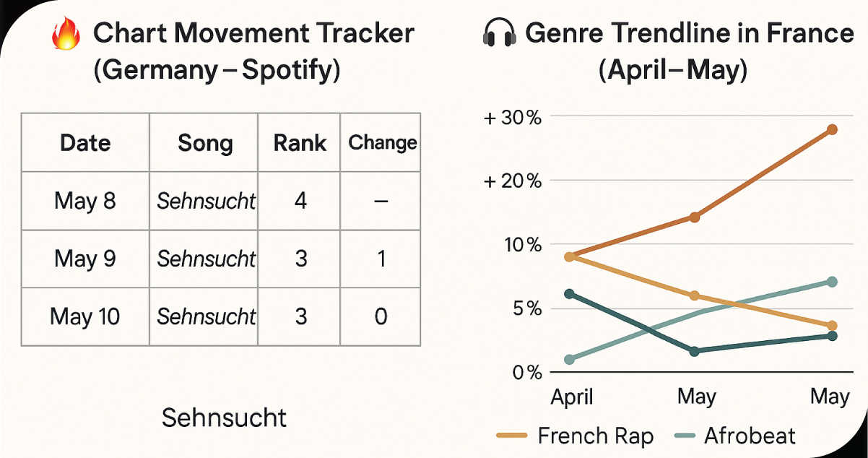Select the Date column header
868x458 pixels.
[x=85, y=142]
